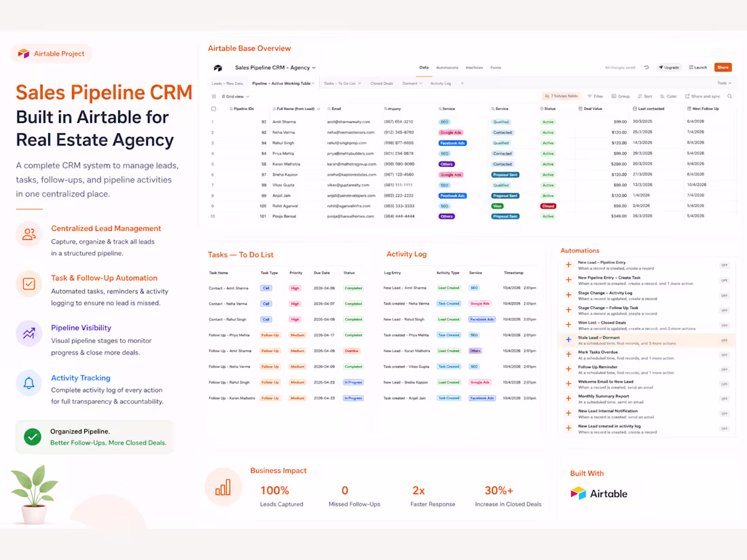Click the Task & Follow-Up Automation checkmark icon
747x560 pixels.
coord(29,284)
